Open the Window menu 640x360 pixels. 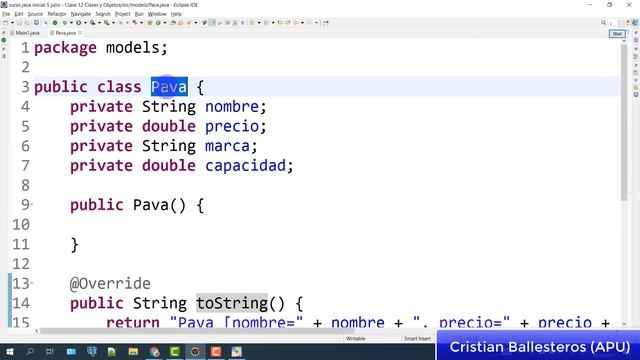click(x=157, y=14)
